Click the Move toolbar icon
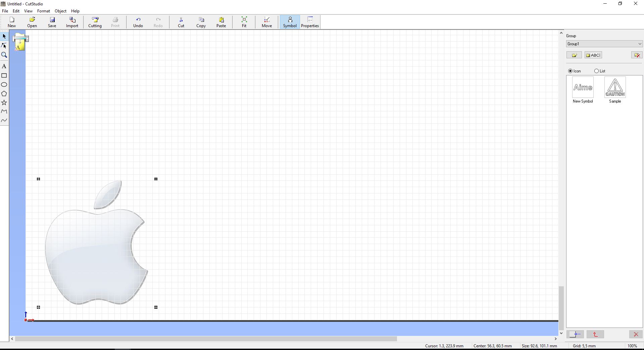644x350 pixels. (267, 22)
